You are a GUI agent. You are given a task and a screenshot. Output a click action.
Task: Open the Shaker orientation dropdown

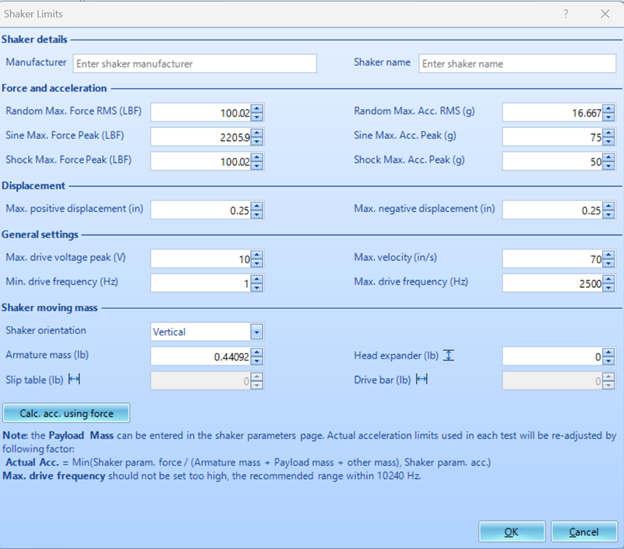coord(257,332)
